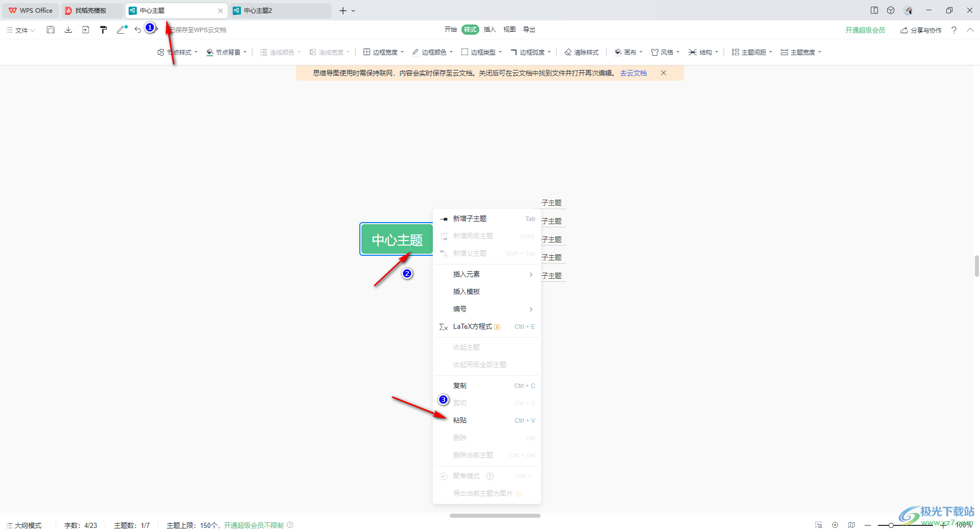Click the help circle icon beside 主题上限

tap(290, 525)
